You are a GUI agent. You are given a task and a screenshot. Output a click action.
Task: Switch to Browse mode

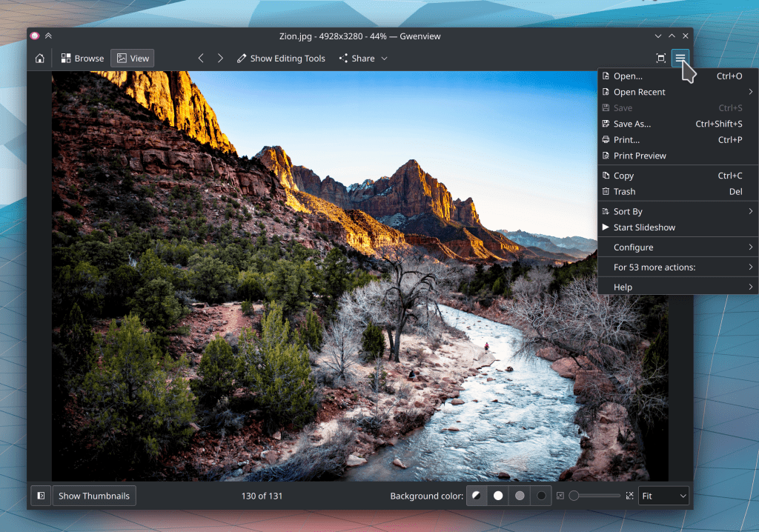point(82,59)
